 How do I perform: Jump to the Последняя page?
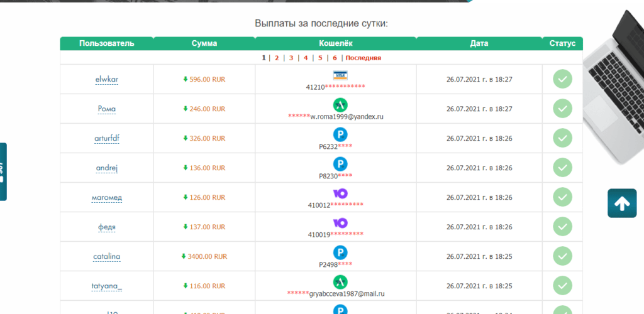click(363, 58)
